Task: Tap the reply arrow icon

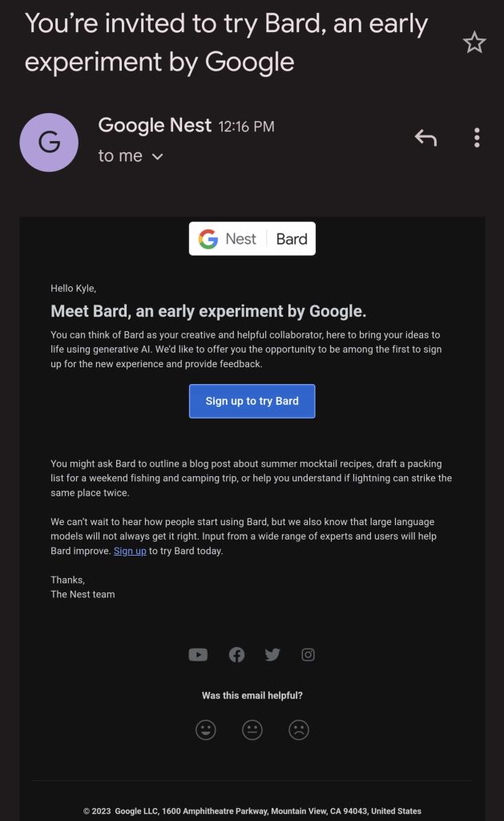Action: tap(425, 138)
